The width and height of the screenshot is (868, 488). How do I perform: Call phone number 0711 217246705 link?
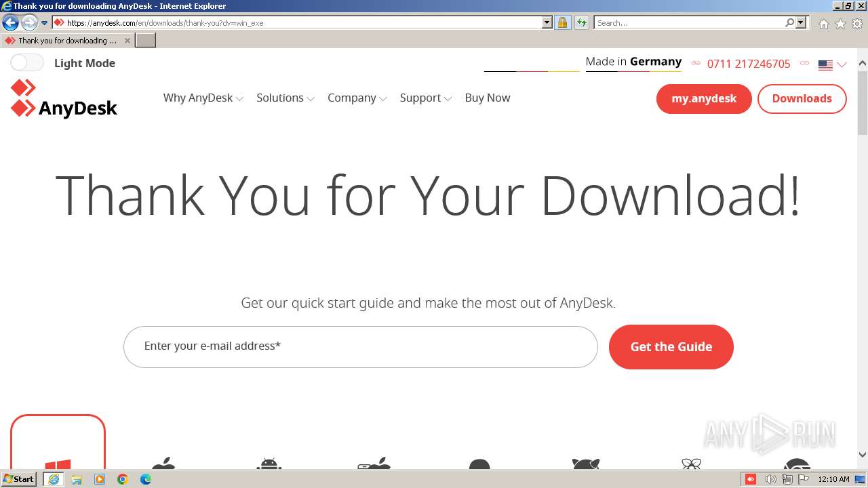pos(749,64)
